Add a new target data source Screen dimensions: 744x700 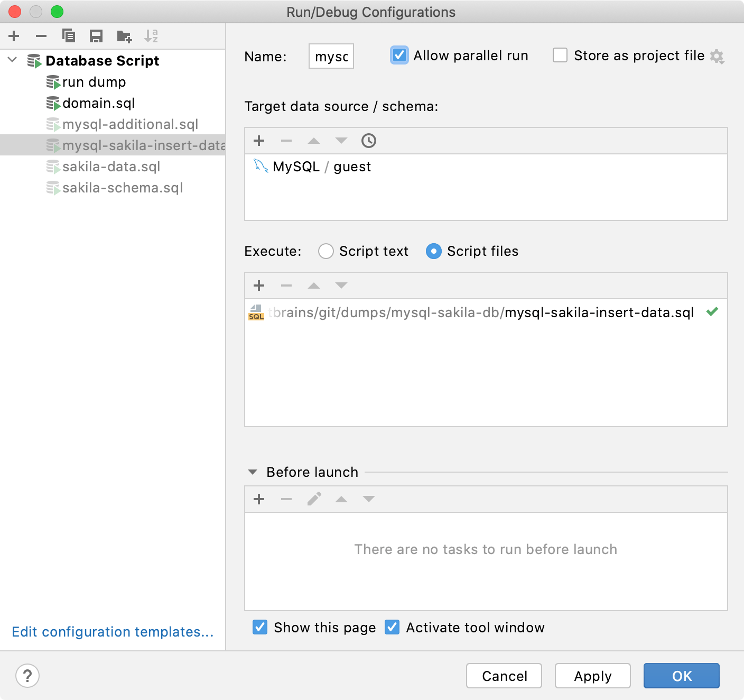(x=259, y=141)
